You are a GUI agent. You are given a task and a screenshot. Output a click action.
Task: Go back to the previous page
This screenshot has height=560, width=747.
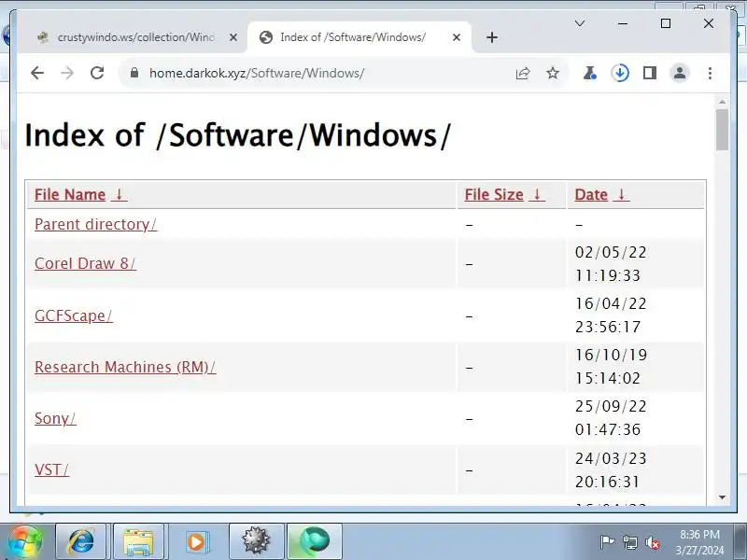coord(37,74)
